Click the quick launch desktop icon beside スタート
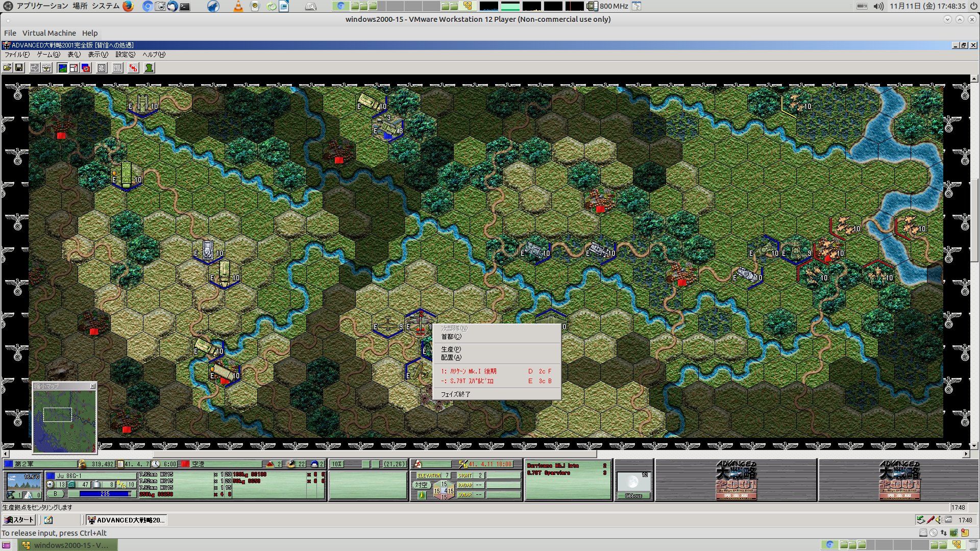980x551 pixels. pyautogui.click(x=48, y=520)
